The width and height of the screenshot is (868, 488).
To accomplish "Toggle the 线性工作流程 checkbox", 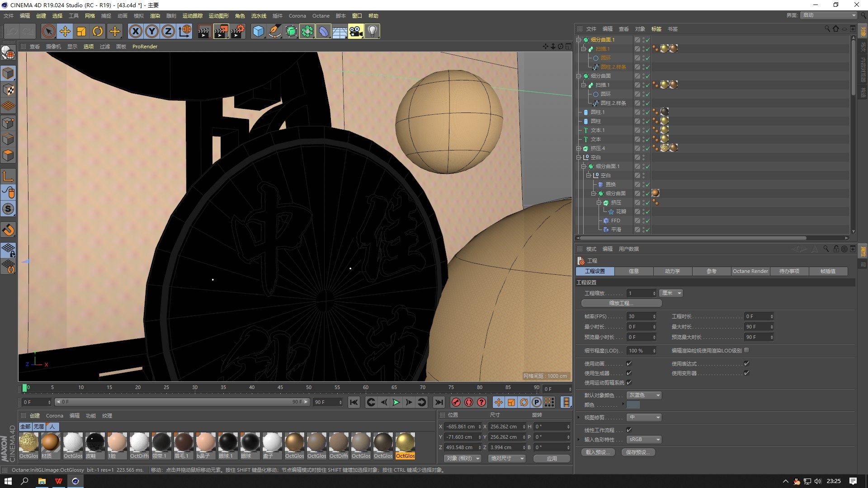I will click(629, 430).
